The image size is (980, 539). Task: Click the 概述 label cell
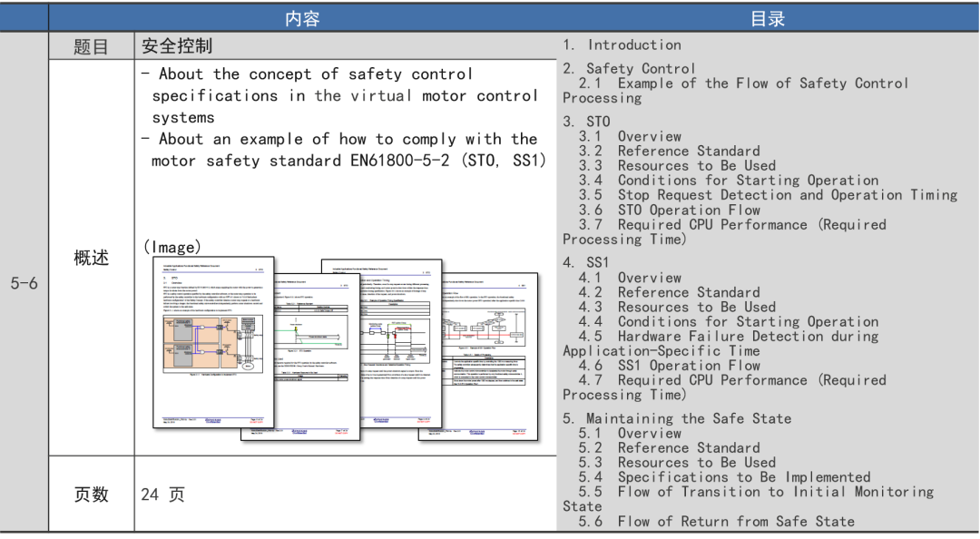92,258
